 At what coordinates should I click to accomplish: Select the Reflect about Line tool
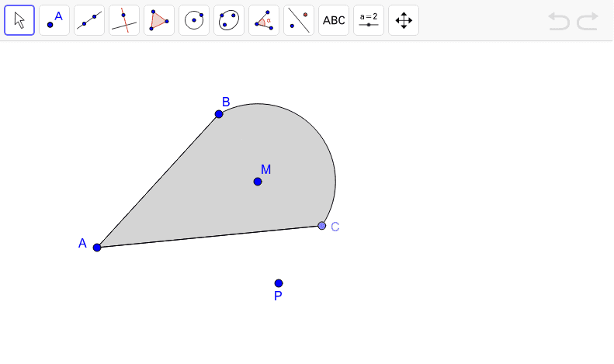click(x=299, y=20)
